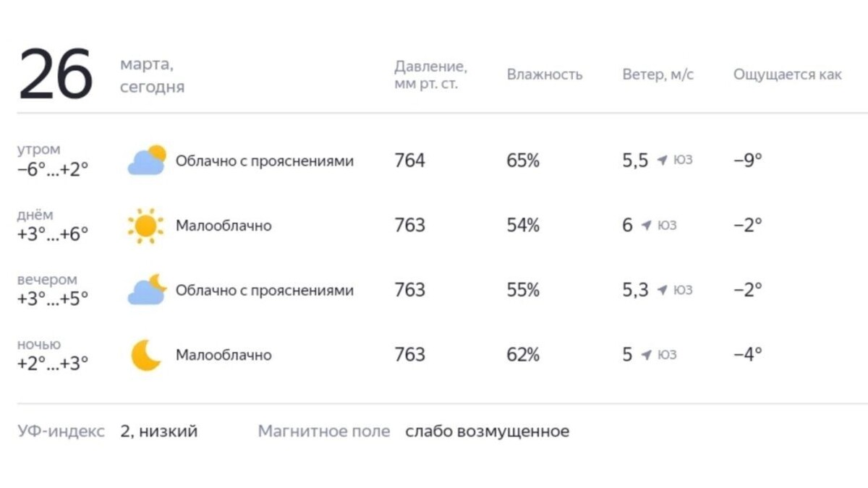Screen dimensions: 868x488
Task: Click the night row wind direction arrow
Action: pos(645,355)
